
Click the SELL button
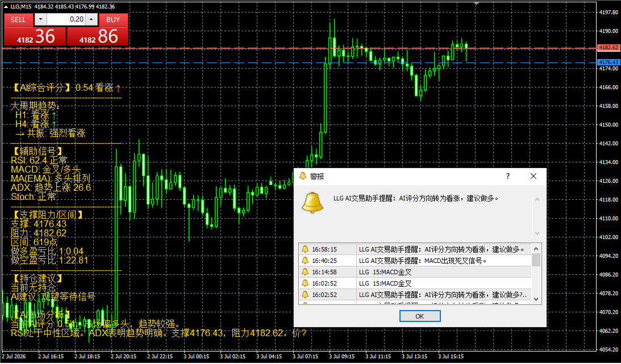[18, 20]
